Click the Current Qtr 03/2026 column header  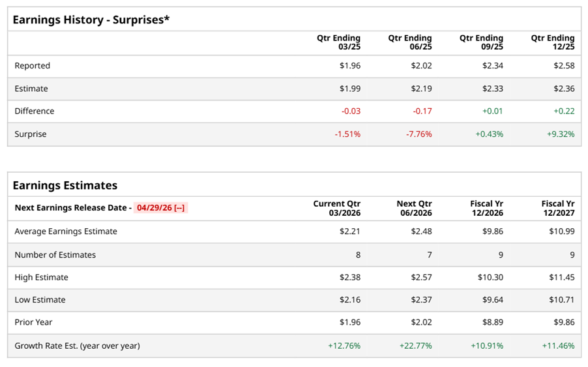coord(336,208)
